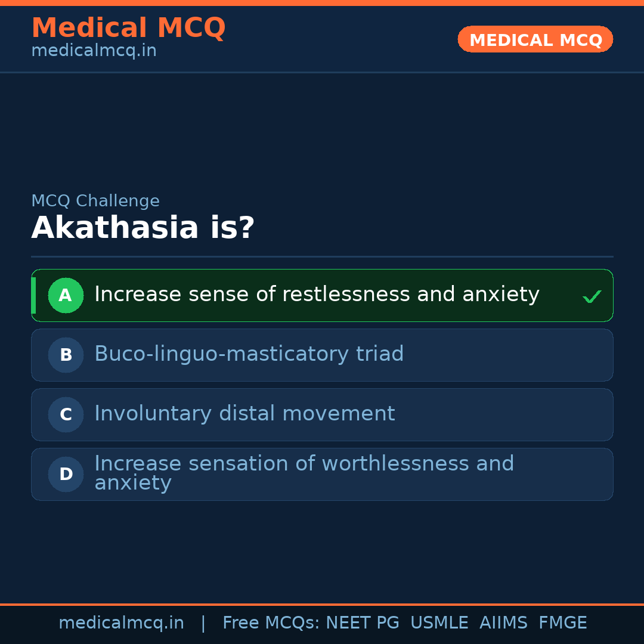
Task: Select the green A option circle
Action: pyautogui.click(x=66, y=295)
